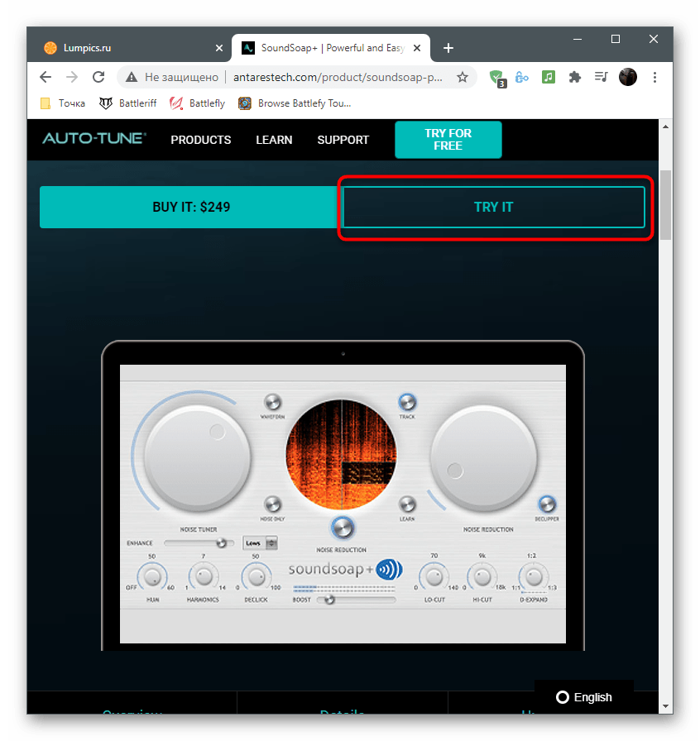Screen dimensions: 700x741
Task: Close the Lumpics.ru tab
Action: coord(219,48)
